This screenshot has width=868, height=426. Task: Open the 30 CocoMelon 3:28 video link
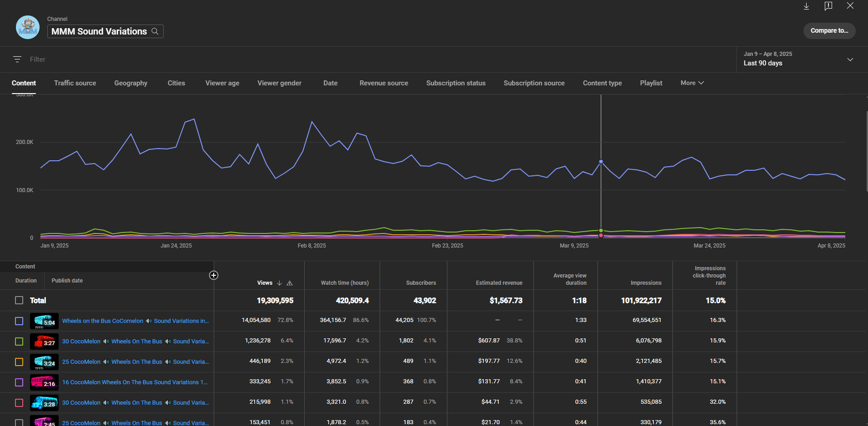(135, 402)
